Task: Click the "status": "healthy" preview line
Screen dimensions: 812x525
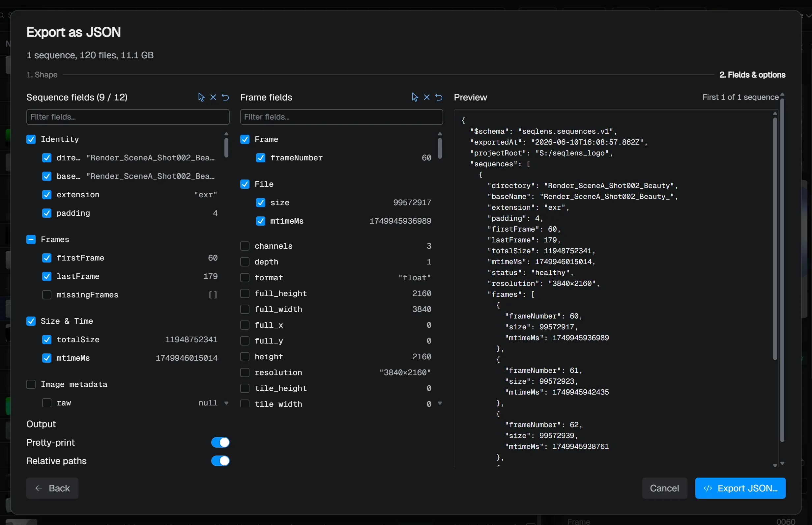Action: coord(530,273)
